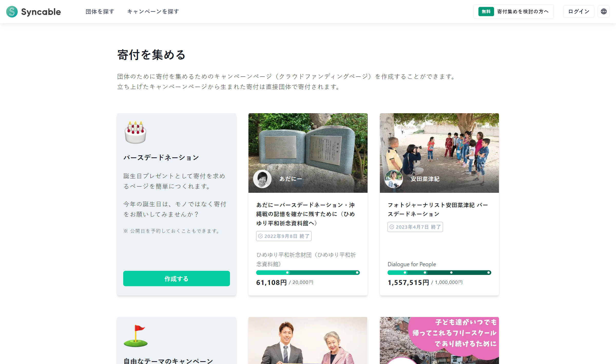Click the 安田菜津紀 name overlay
Viewport: 616px width, 364px height.
(425, 179)
